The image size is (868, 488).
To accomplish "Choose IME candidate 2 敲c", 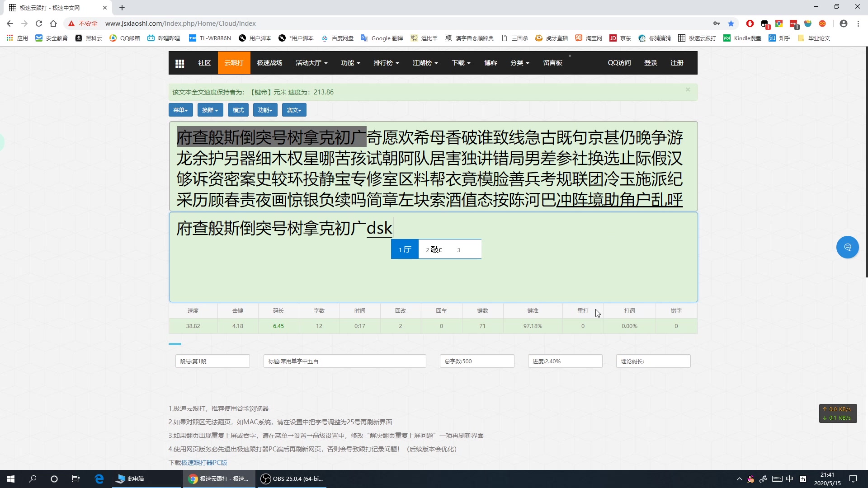I will (434, 249).
